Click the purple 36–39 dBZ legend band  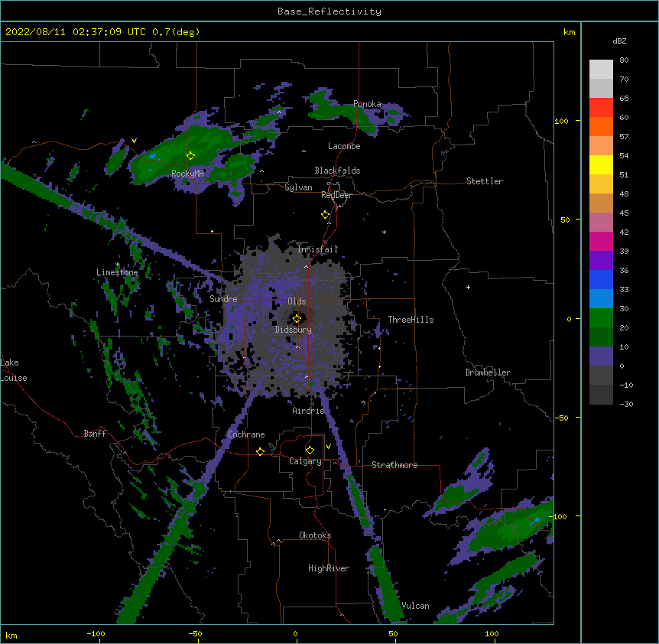(601, 261)
